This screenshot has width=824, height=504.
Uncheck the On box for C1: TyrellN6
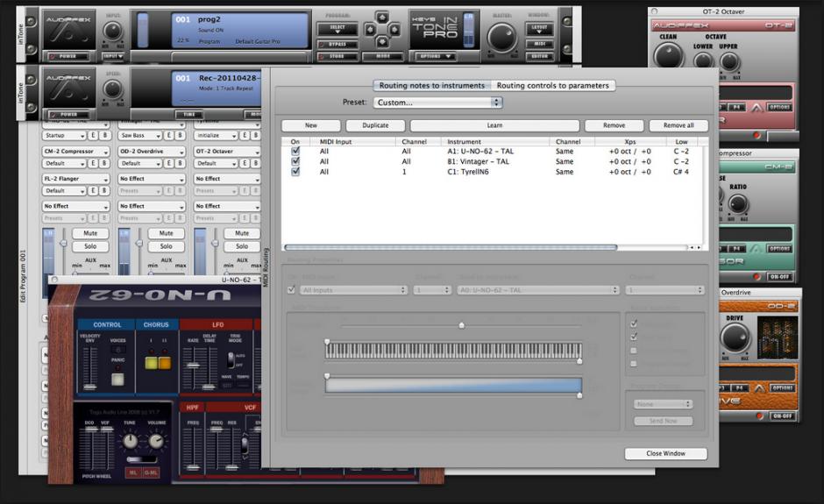295,171
